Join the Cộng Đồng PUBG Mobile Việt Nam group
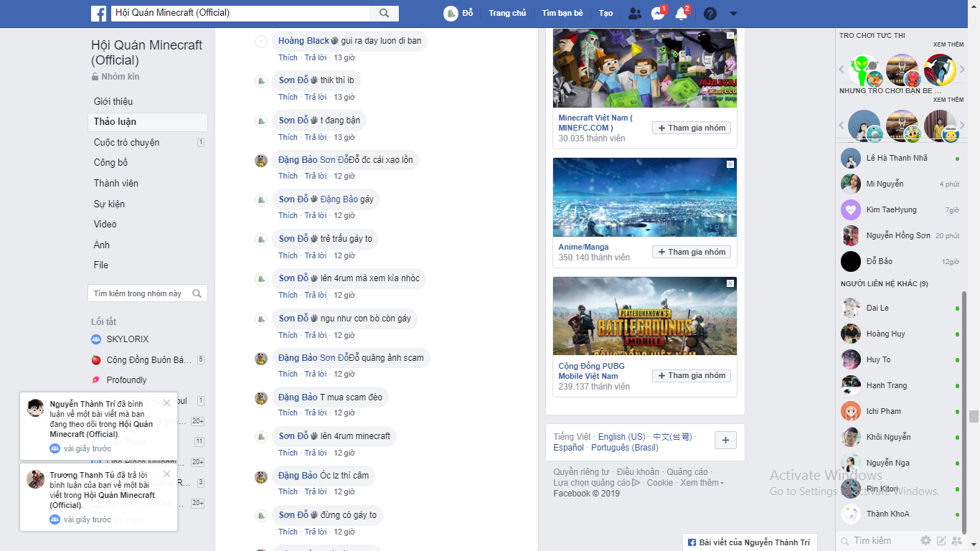Screen dimensions: 980x551 [x=692, y=375]
